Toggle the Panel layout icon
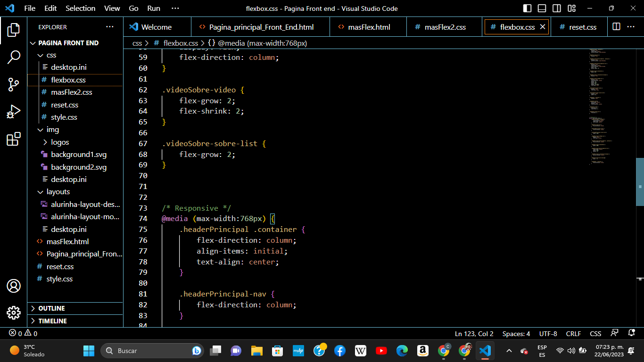This screenshot has width=644, height=362. (542, 8)
